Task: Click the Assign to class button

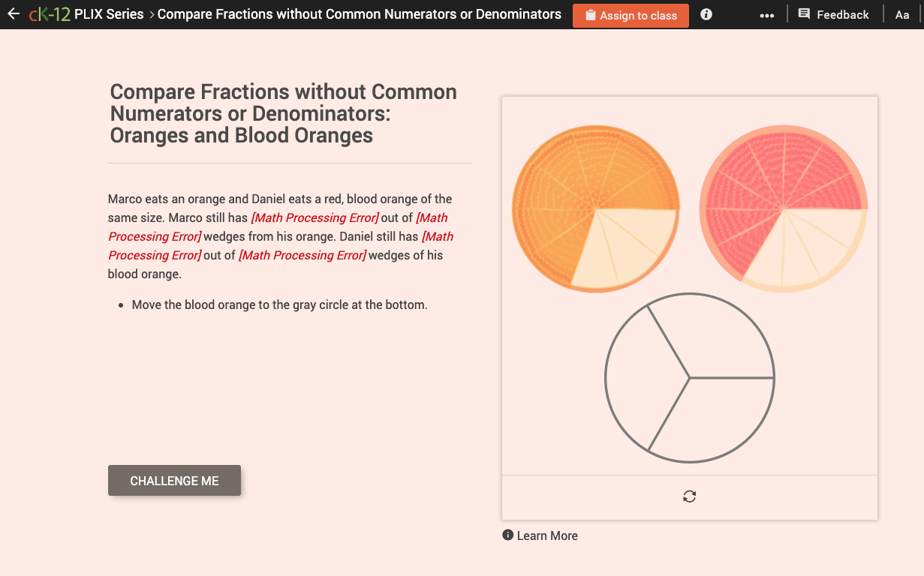Action: tap(631, 15)
